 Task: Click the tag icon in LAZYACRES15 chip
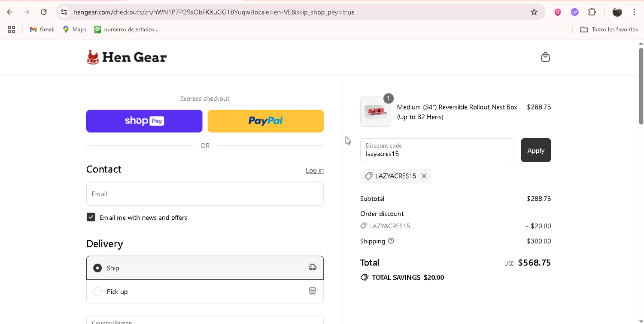[x=368, y=176]
